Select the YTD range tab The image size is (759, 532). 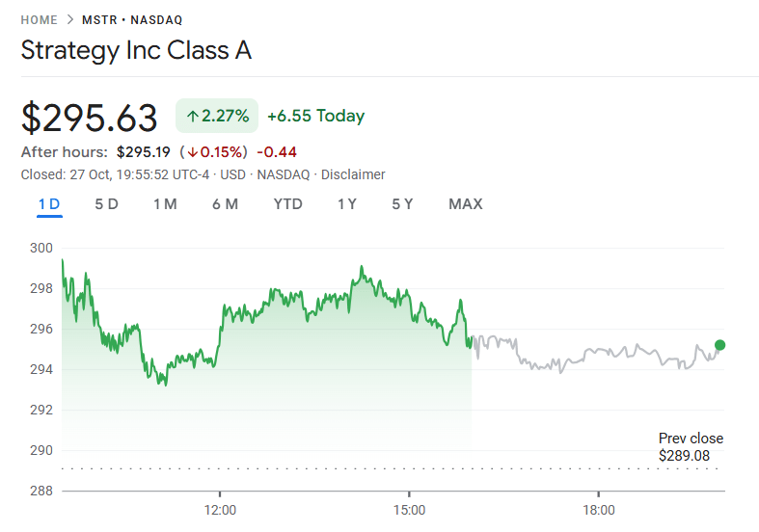287,204
